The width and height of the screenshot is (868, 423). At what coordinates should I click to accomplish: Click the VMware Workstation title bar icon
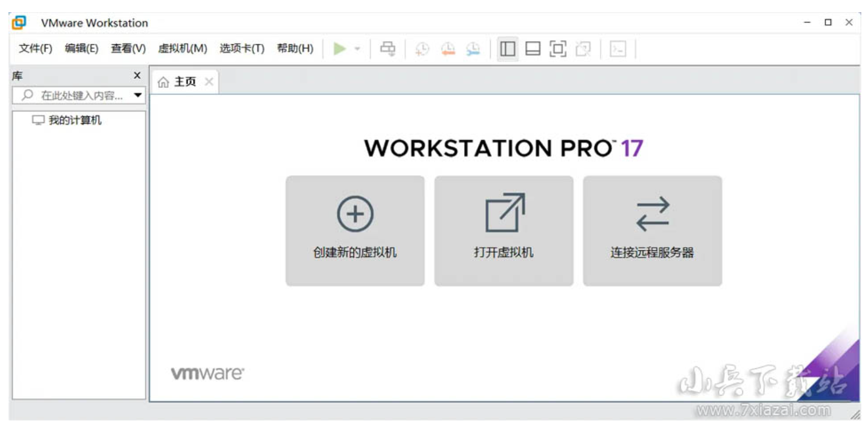[19, 22]
